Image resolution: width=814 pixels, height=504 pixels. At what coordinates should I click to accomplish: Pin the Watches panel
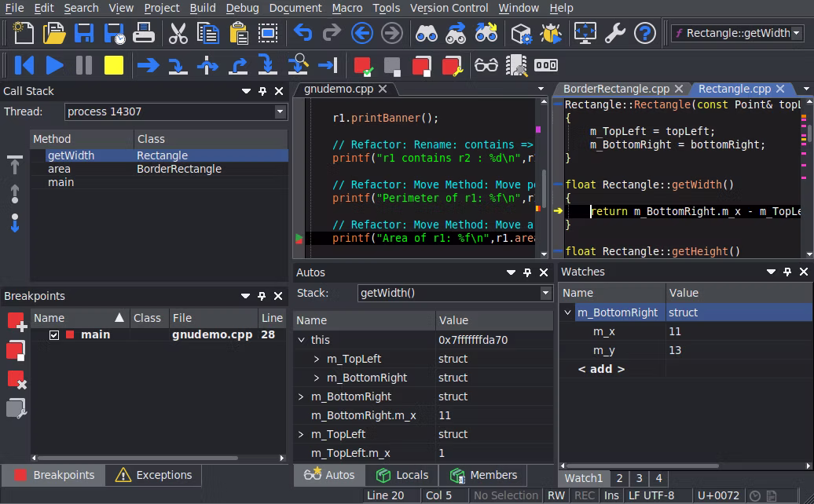pos(787,272)
